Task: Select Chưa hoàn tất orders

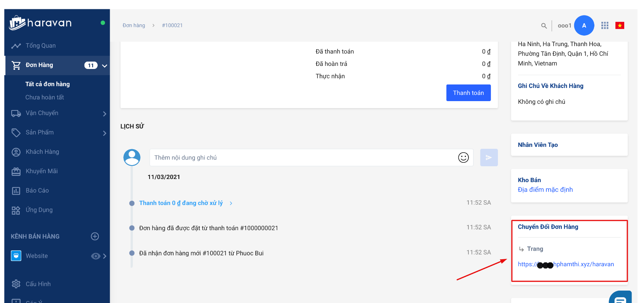Action: [x=45, y=97]
